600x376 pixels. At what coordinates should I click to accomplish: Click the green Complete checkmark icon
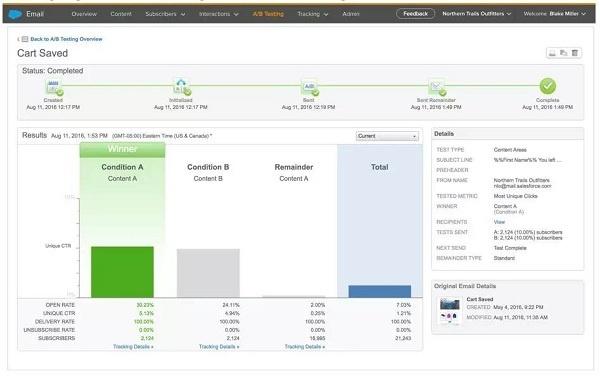coord(548,86)
